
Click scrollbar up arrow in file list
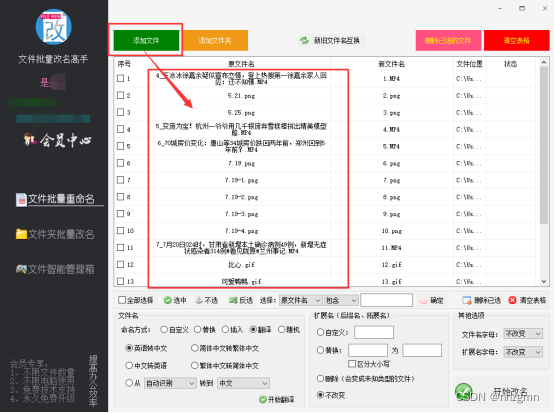544,63
